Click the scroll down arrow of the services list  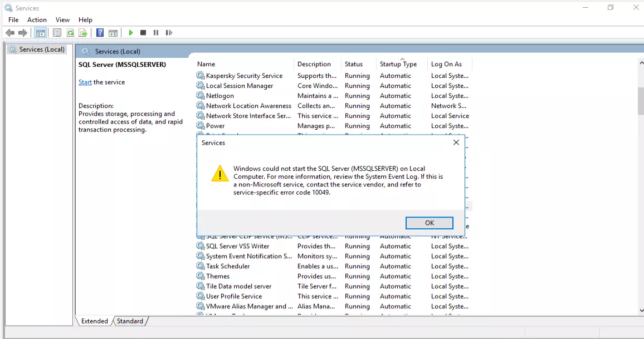click(x=641, y=311)
